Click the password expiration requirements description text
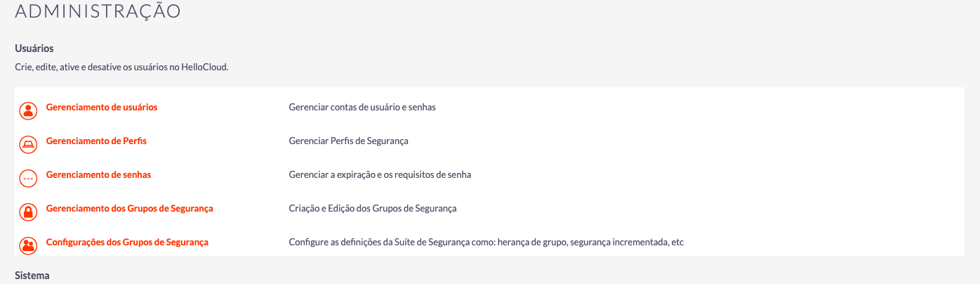 tap(380, 175)
